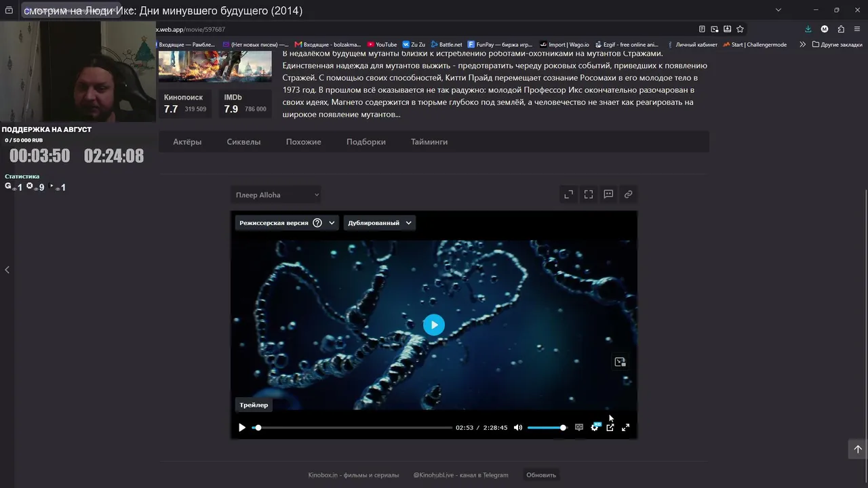Open the account profile M icon
Viewport: 868px width, 488px height.
point(825,29)
